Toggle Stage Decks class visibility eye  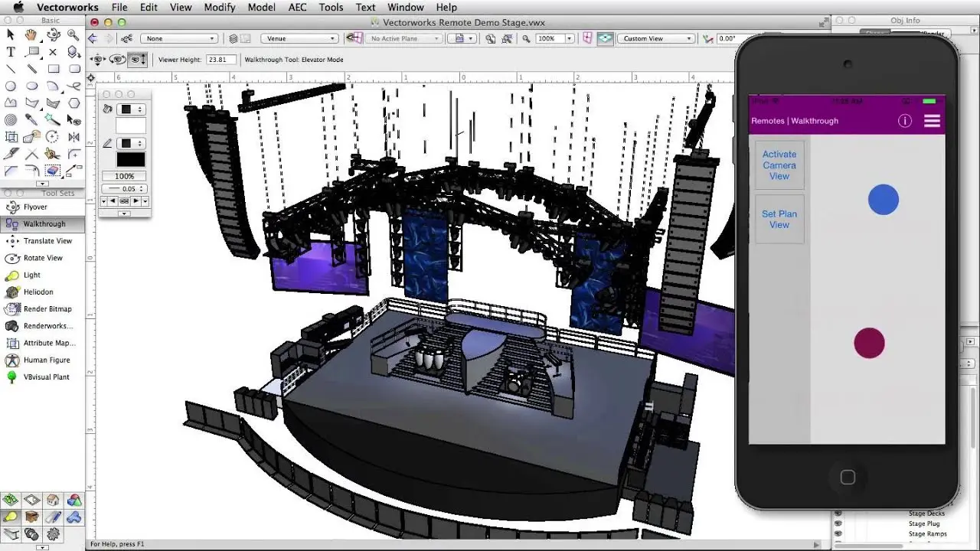(838, 514)
